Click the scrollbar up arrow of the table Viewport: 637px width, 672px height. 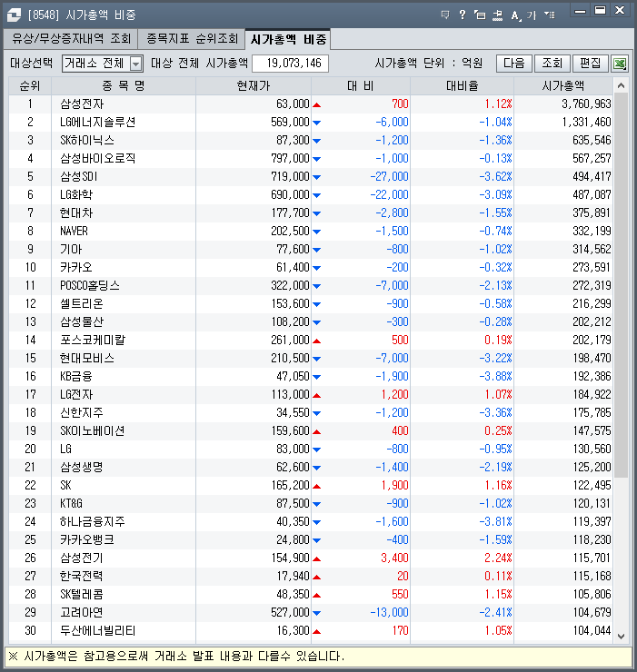(x=621, y=85)
